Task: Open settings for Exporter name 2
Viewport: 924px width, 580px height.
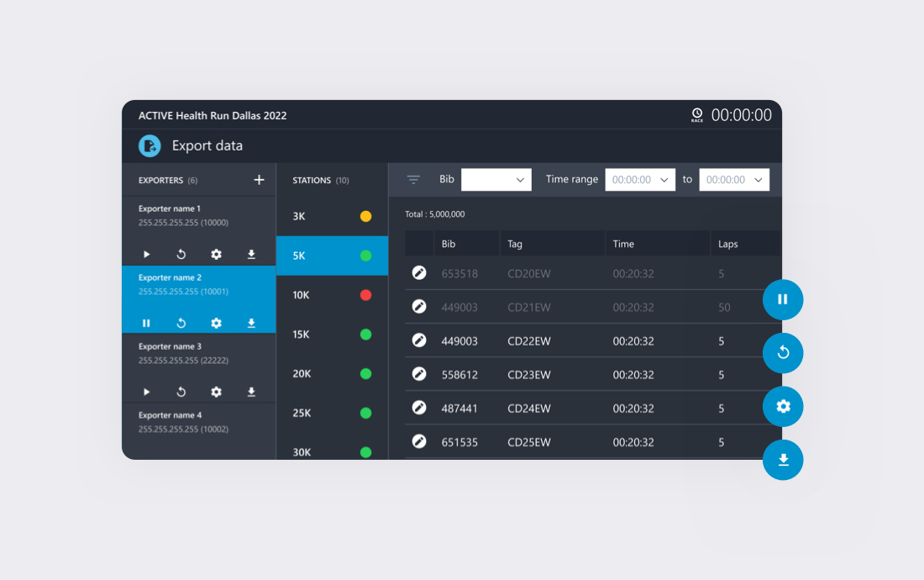Action: (x=216, y=323)
